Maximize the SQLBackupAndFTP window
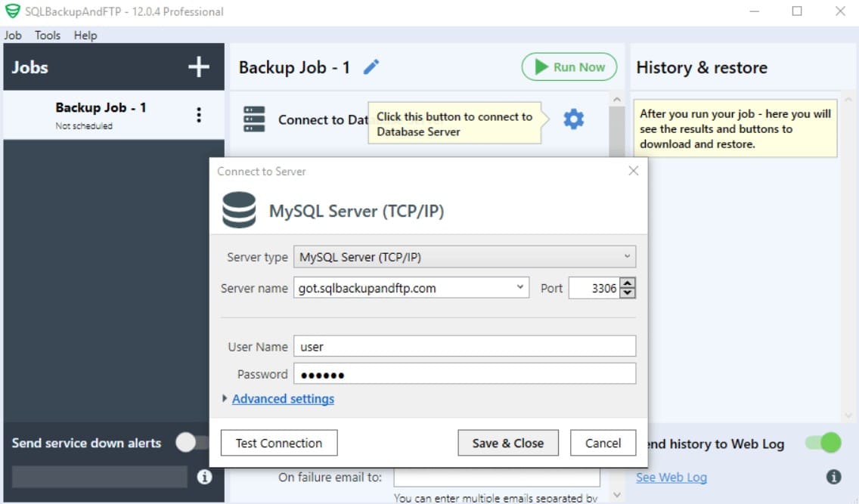The image size is (859, 504). (x=797, y=11)
